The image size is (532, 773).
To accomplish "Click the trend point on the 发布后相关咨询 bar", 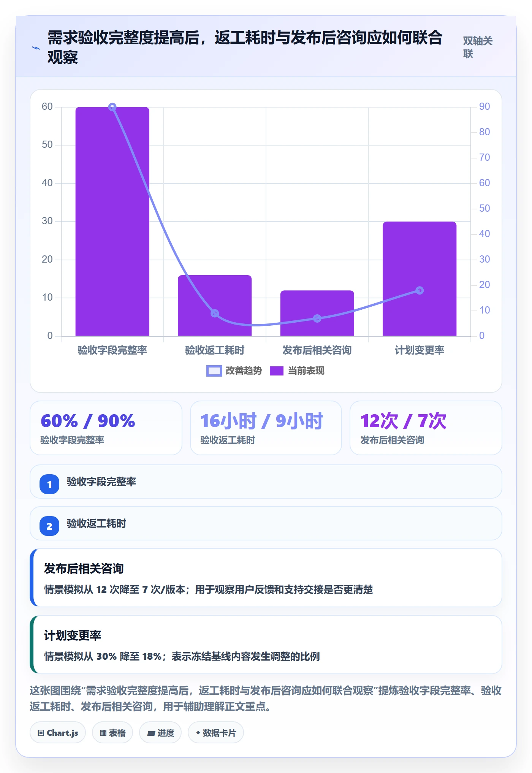I will pyautogui.click(x=317, y=318).
